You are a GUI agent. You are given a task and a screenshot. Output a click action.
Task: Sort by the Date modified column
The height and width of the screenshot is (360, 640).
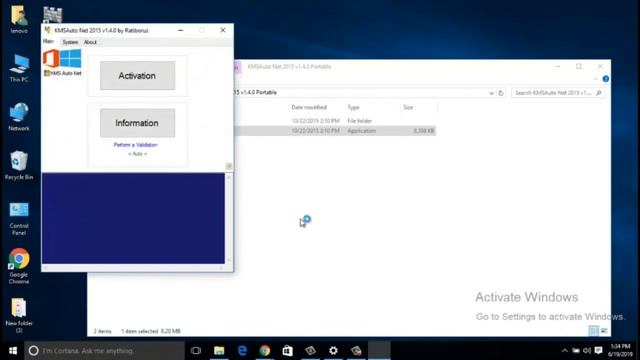coord(309,107)
